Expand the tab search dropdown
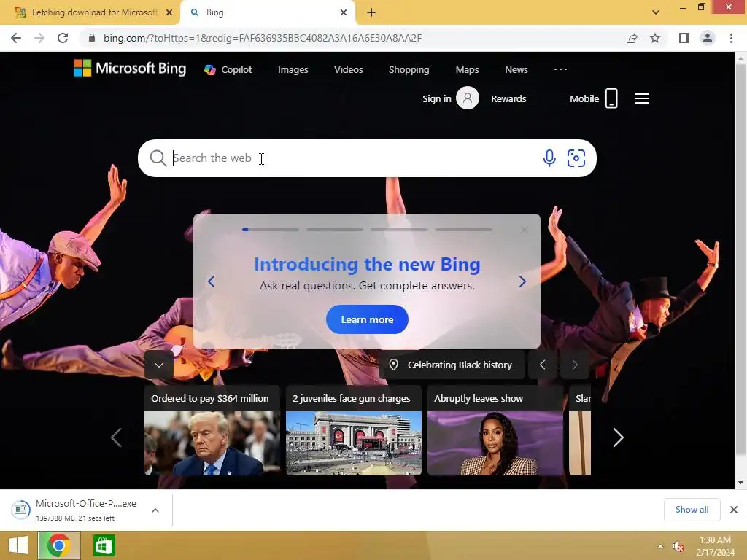Image resolution: width=747 pixels, height=560 pixels. coord(656,12)
